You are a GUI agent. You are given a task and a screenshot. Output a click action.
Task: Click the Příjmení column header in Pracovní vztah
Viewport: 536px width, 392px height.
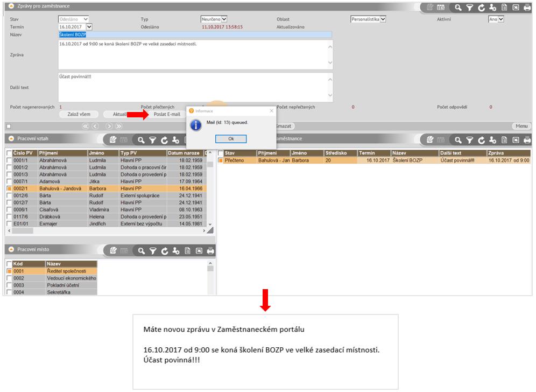pos(62,153)
